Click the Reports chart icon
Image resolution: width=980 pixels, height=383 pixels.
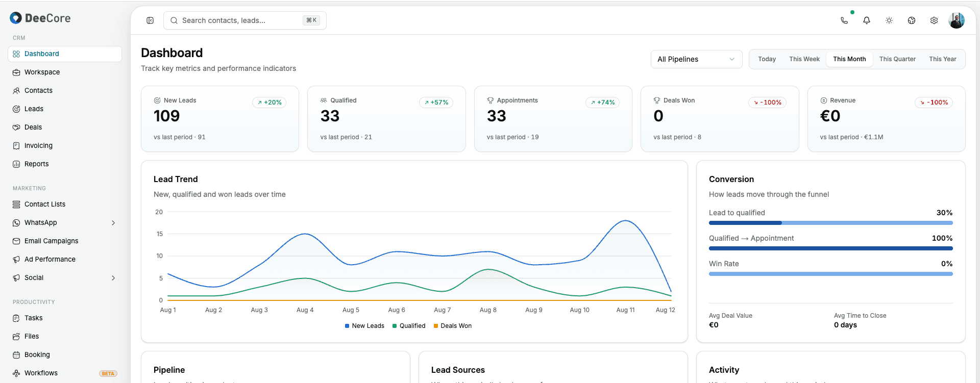point(16,164)
